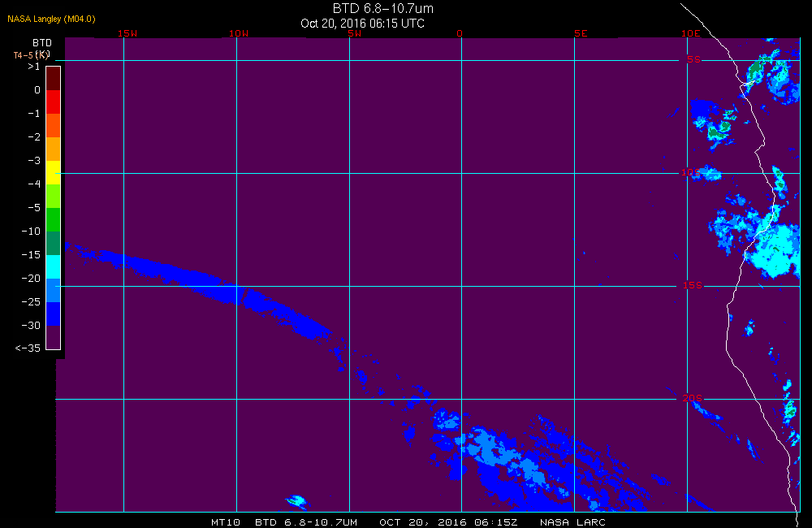Click the 'T4-5 (K)' legend unit label
Screen dimensions: 812x528
click(31, 55)
